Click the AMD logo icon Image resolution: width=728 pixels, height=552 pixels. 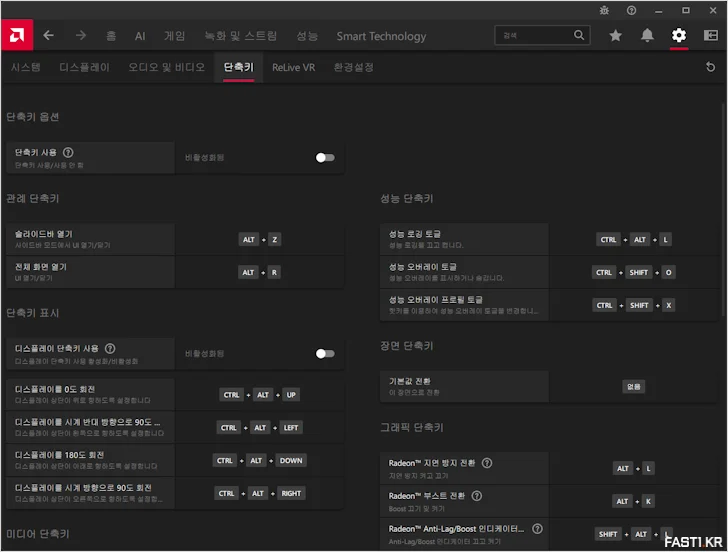(x=17, y=35)
